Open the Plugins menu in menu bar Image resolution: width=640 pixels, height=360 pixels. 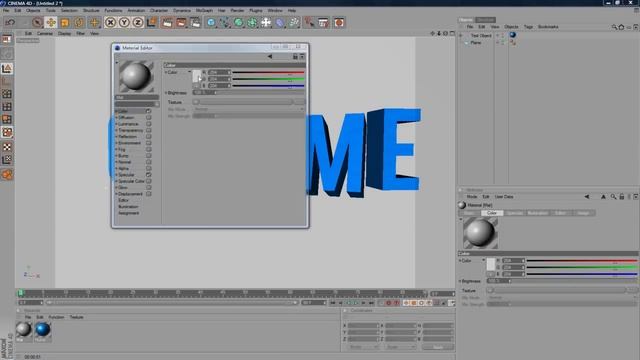click(x=256, y=10)
